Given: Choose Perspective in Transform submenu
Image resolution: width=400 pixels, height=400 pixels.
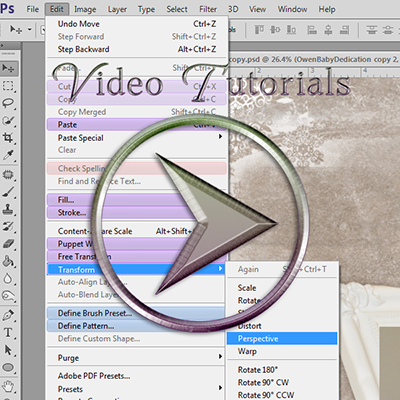Looking at the screenshot, I should point(282,338).
